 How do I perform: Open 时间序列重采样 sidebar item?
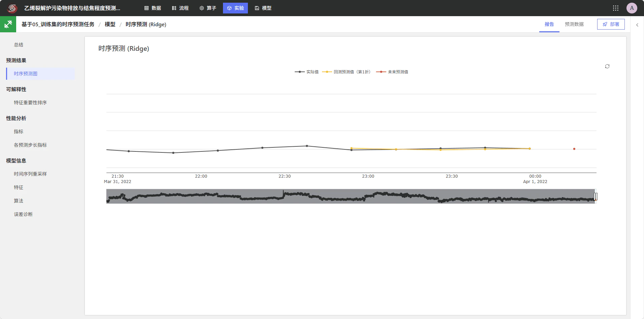pos(30,174)
